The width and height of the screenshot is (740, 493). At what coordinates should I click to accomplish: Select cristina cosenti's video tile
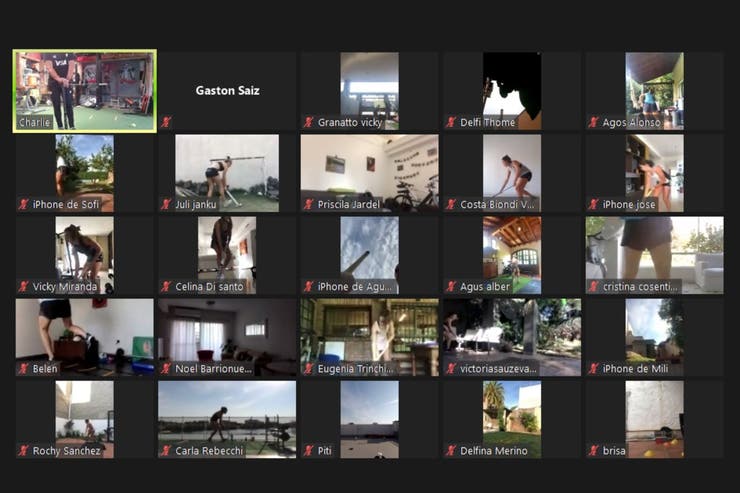coord(655,255)
